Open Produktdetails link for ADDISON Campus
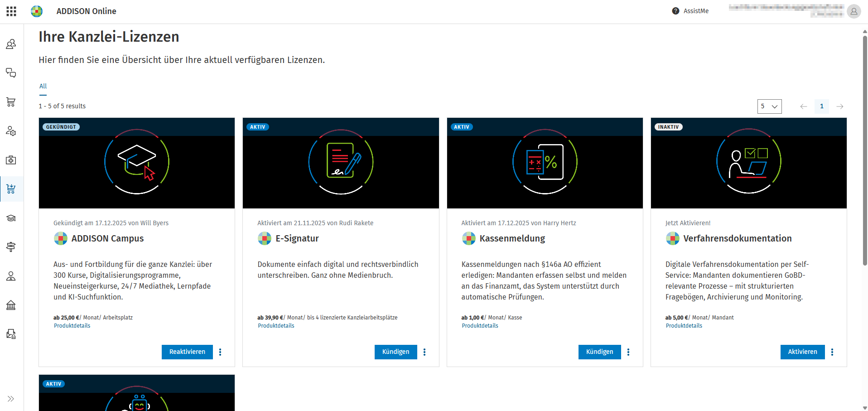Viewport: 868px width, 411px height. [x=72, y=326]
